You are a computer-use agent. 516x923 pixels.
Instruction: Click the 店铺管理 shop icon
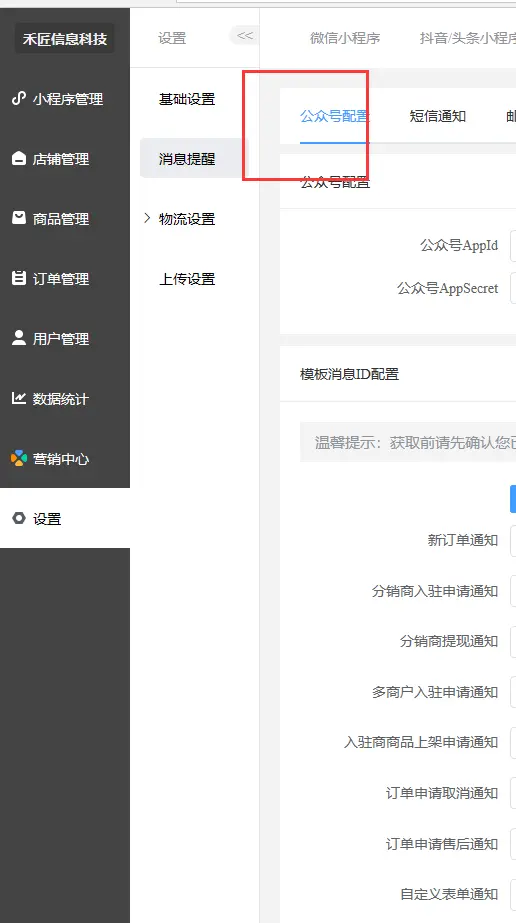click(19, 158)
